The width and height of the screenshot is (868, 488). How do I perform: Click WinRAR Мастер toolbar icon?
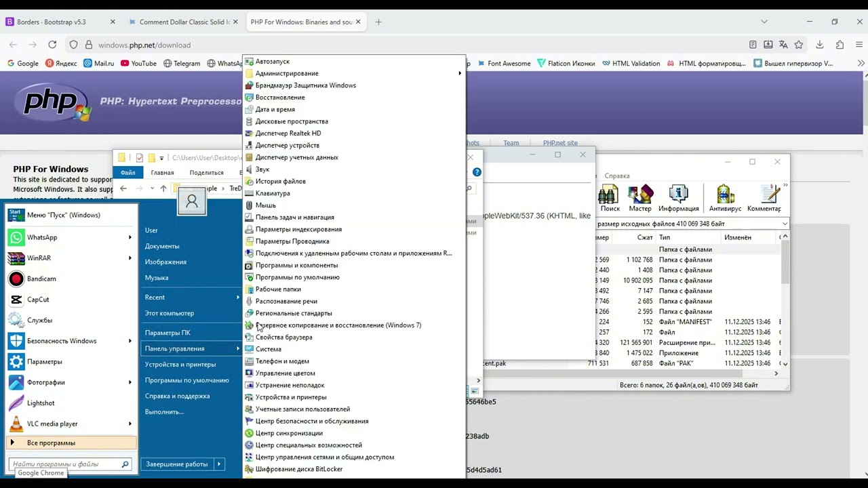pyautogui.click(x=640, y=199)
